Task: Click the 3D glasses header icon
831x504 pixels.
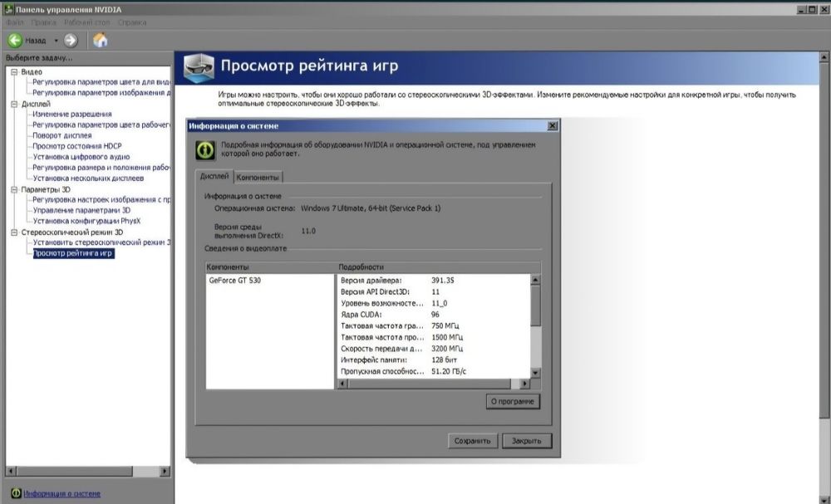Action: 199,68
